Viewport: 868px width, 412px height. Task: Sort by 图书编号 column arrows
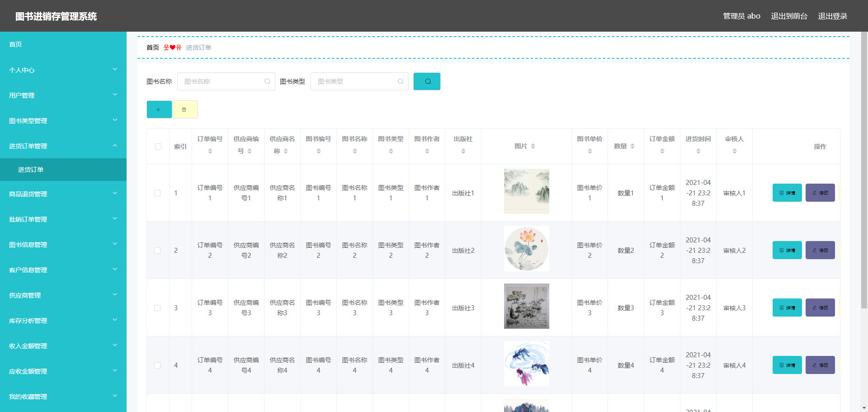(319, 151)
